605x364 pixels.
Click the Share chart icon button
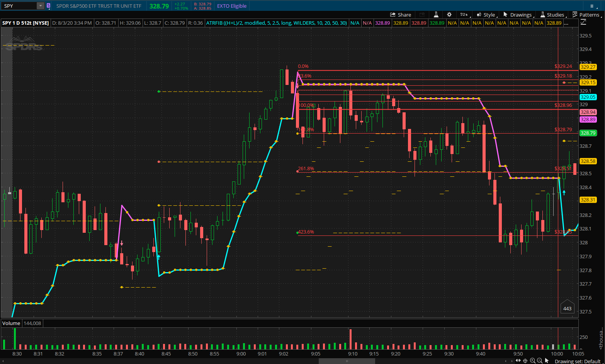pos(401,15)
